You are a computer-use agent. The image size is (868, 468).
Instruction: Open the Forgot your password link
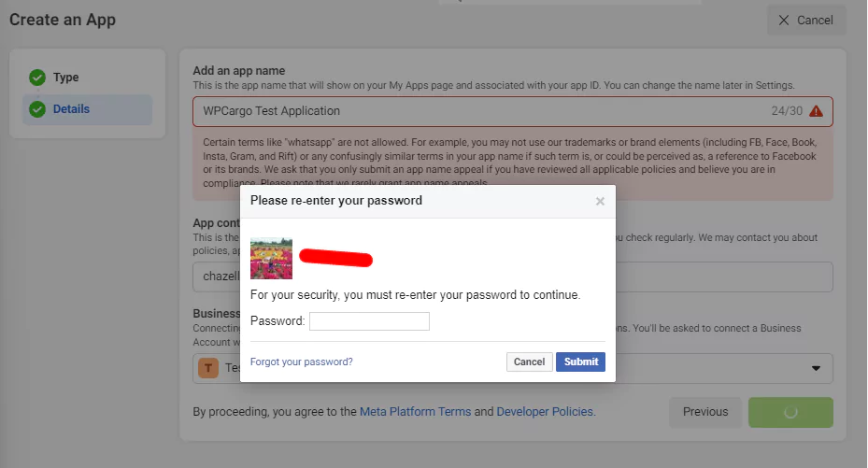[x=301, y=362]
